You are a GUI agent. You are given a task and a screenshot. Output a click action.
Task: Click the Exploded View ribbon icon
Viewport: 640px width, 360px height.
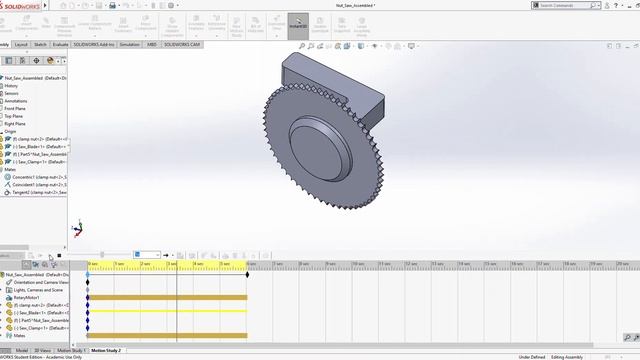(x=277, y=24)
